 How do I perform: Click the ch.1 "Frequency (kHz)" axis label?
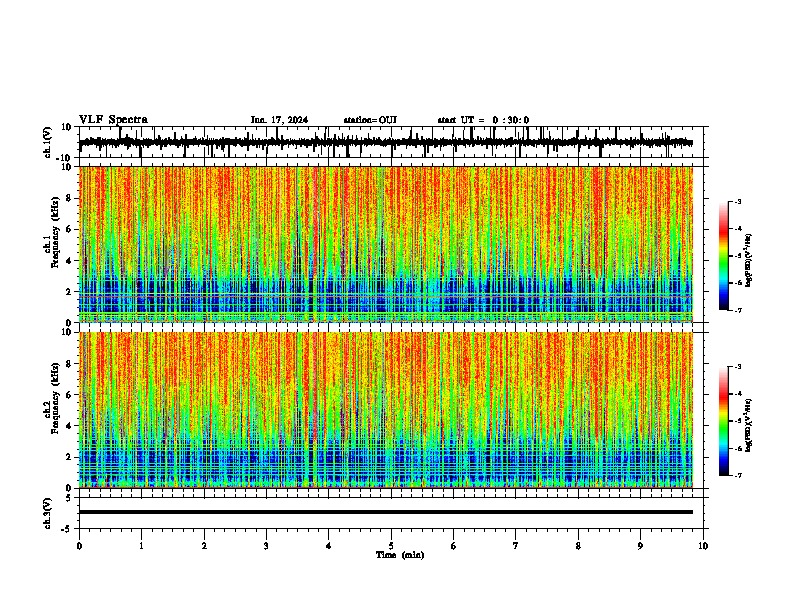56,232
